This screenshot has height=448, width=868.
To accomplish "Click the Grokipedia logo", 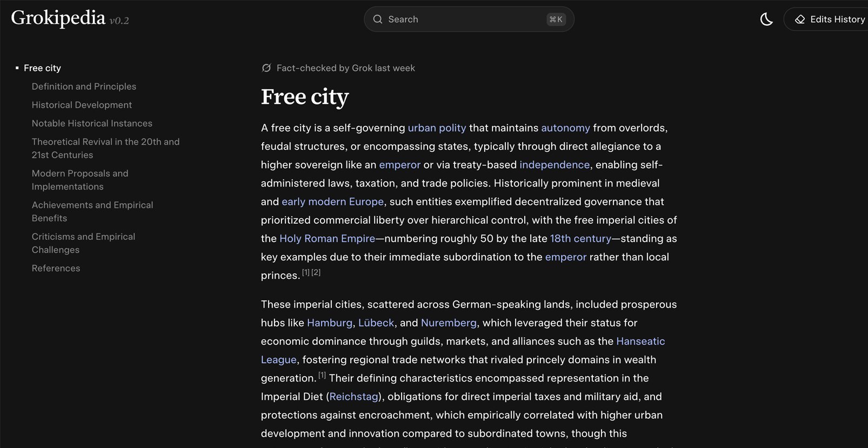I will coord(70,18).
